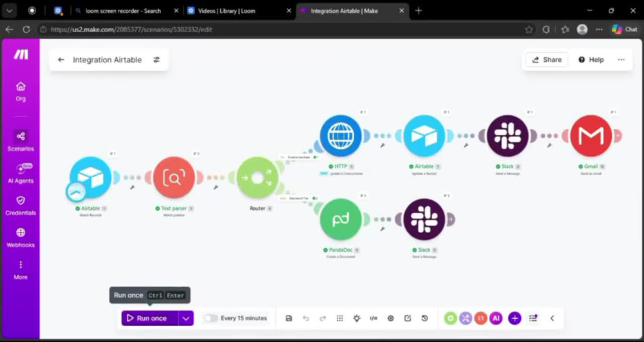Viewport: 644px width, 342px height.
Task: Click the auto-align grid icon
Action: (339, 318)
